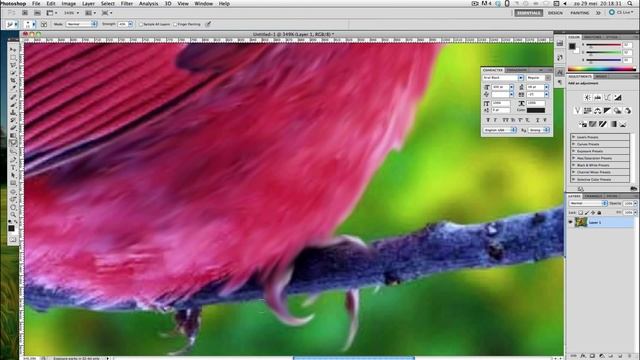Viewport: 640px width, 360px height.
Task: Select the Zoom tool
Action: tap(13, 214)
